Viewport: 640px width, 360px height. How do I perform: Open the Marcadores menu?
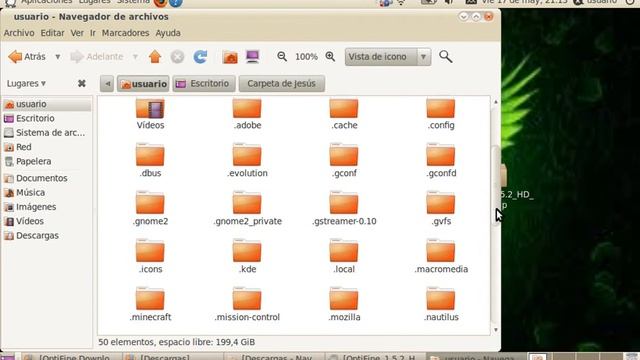click(x=125, y=33)
